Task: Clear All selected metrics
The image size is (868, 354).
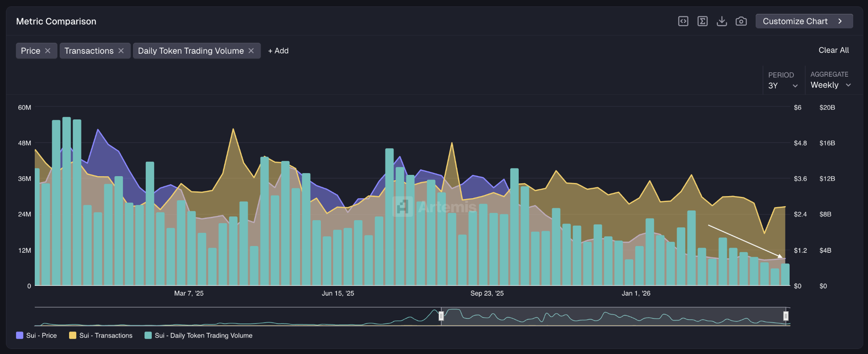Action: click(x=834, y=50)
